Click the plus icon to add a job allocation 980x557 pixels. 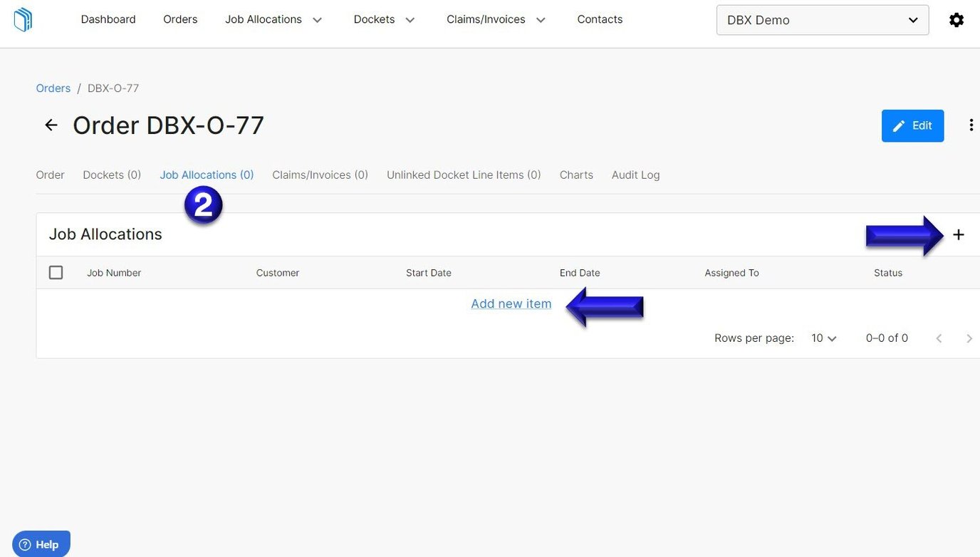[x=959, y=234]
